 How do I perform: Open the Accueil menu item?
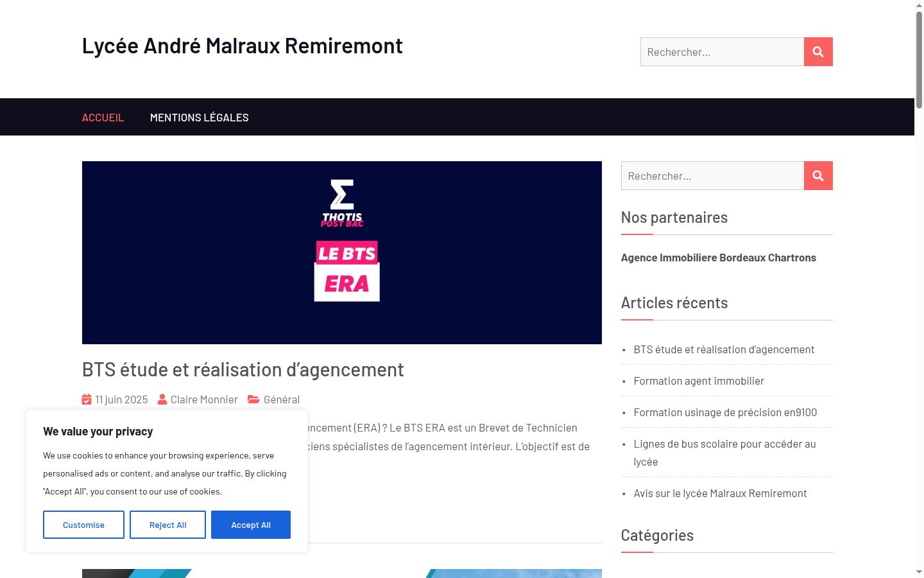(103, 118)
